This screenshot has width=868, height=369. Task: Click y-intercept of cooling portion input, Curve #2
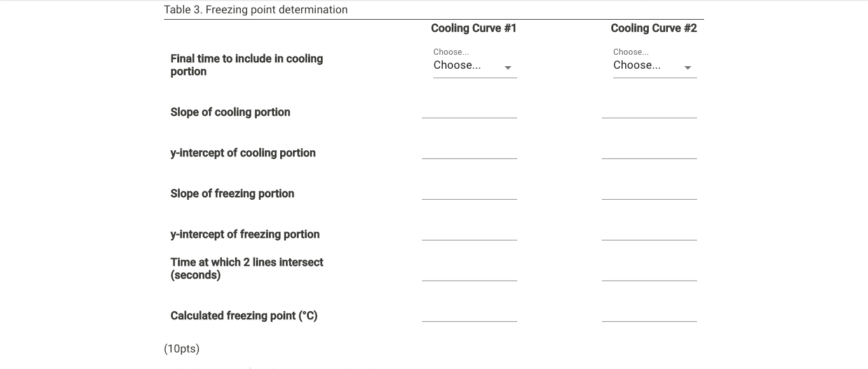click(649, 151)
